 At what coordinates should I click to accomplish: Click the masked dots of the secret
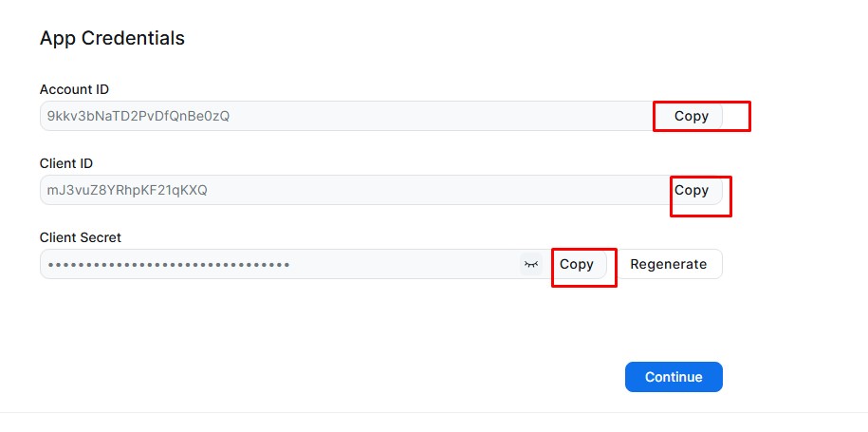tap(169, 265)
